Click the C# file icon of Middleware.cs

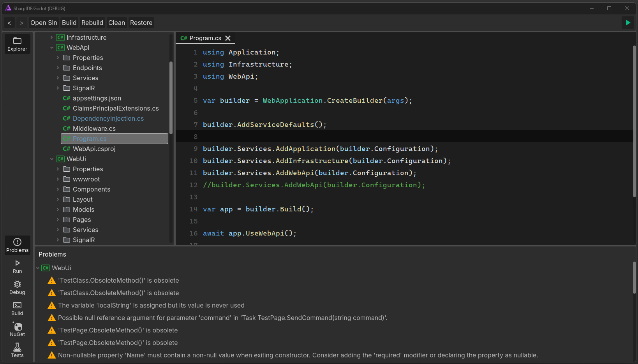click(67, 128)
